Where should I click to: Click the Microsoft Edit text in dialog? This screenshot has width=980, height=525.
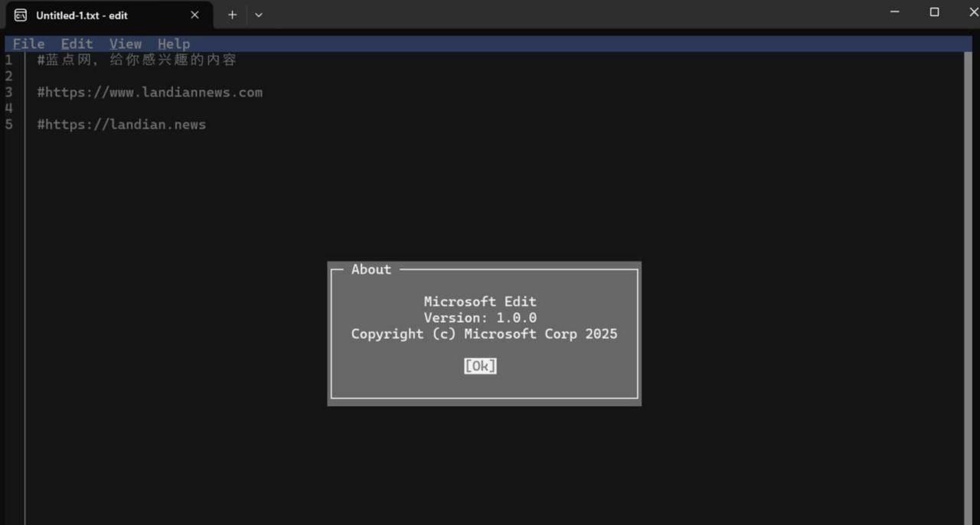pyautogui.click(x=480, y=302)
